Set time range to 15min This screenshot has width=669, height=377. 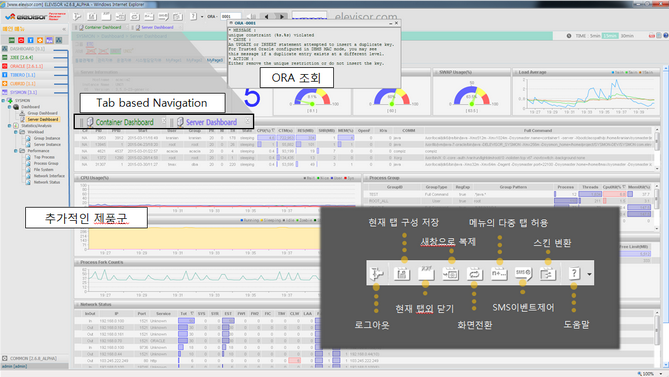(610, 36)
